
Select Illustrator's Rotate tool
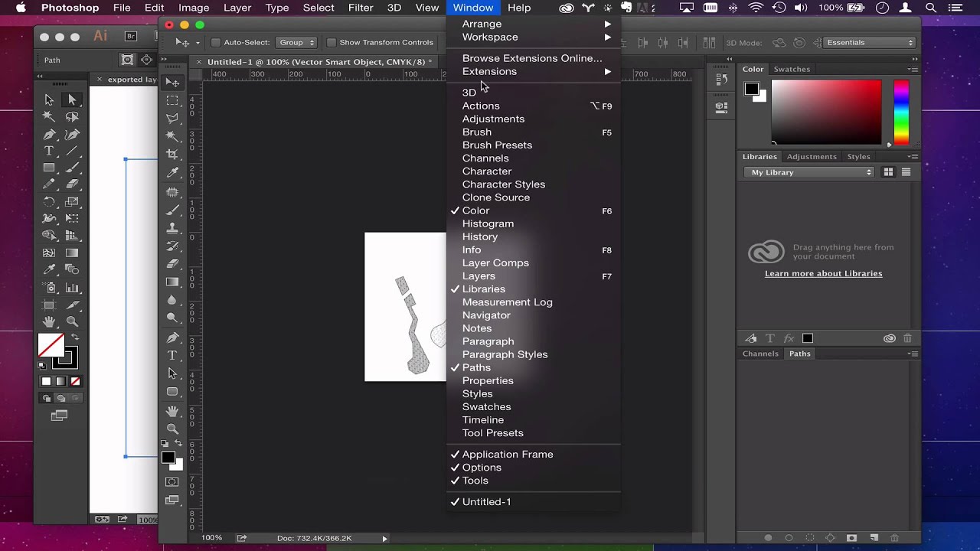pyautogui.click(x=50, y=202)
